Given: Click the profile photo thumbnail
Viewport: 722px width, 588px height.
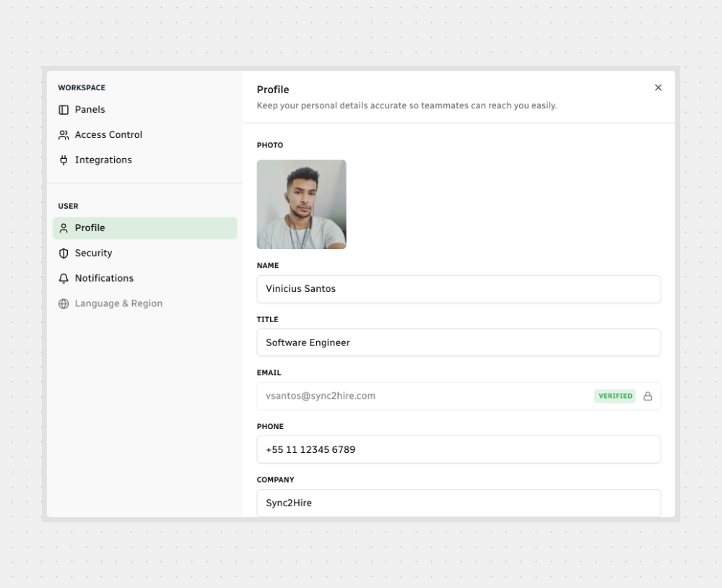Looking at the screenshot, I should tap(302, 204).
